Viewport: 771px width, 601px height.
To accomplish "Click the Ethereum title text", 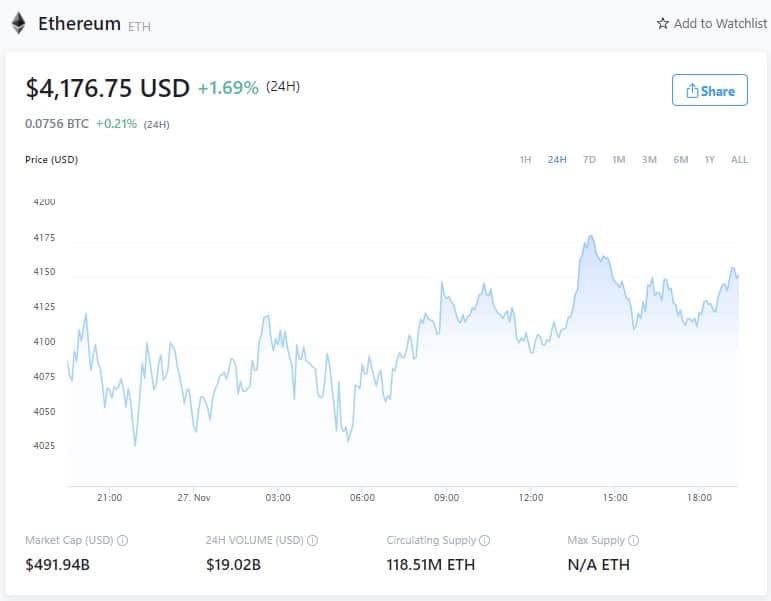I will 79,24.
